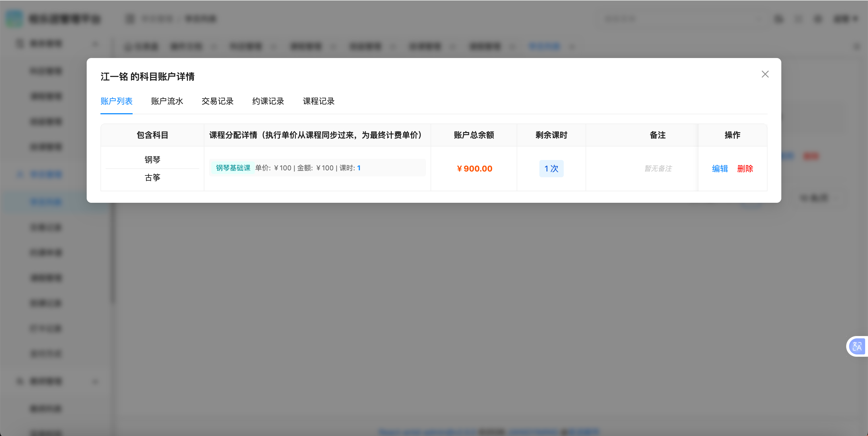Switch to the 账户流水 tab
This screenshot has width=868, height=436.
click(167, 101)
